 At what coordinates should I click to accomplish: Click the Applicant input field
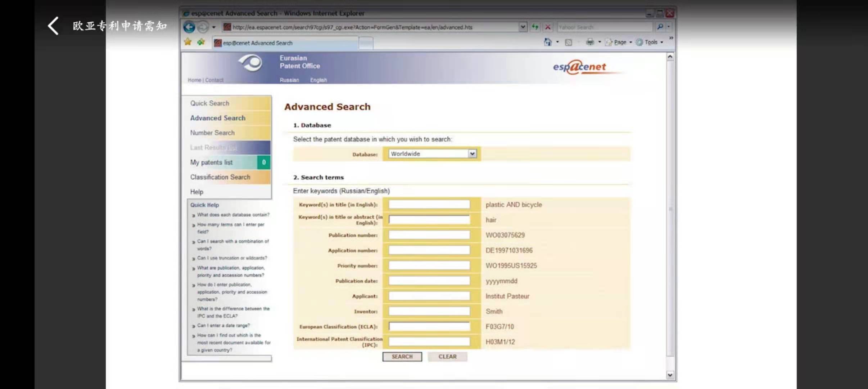coord(429,296)
